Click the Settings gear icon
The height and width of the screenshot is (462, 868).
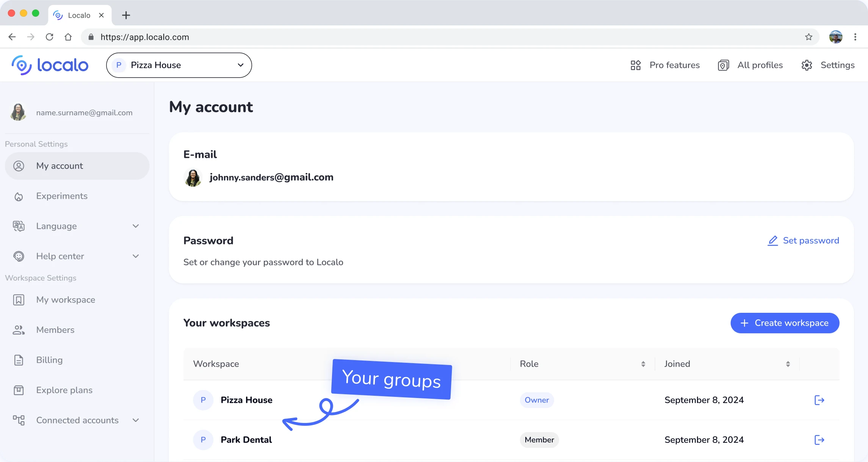[807, 65]
